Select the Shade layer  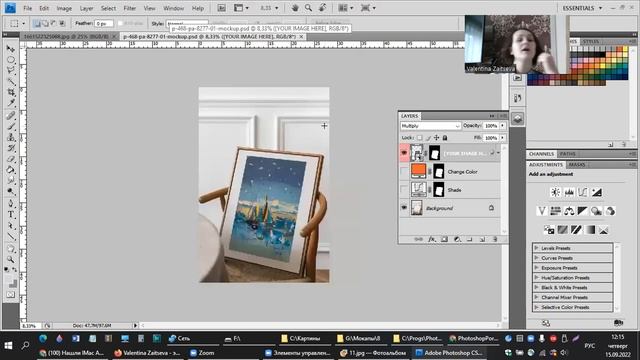click(455, 190)
